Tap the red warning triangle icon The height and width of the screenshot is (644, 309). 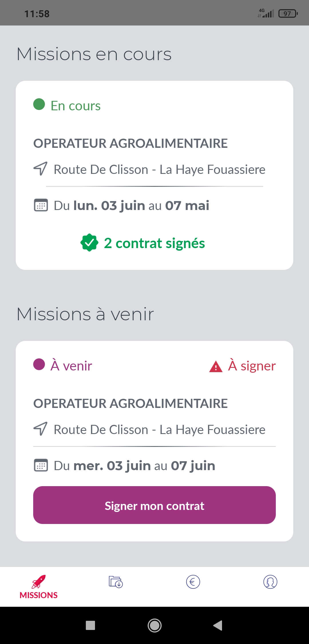click(216, 366)
